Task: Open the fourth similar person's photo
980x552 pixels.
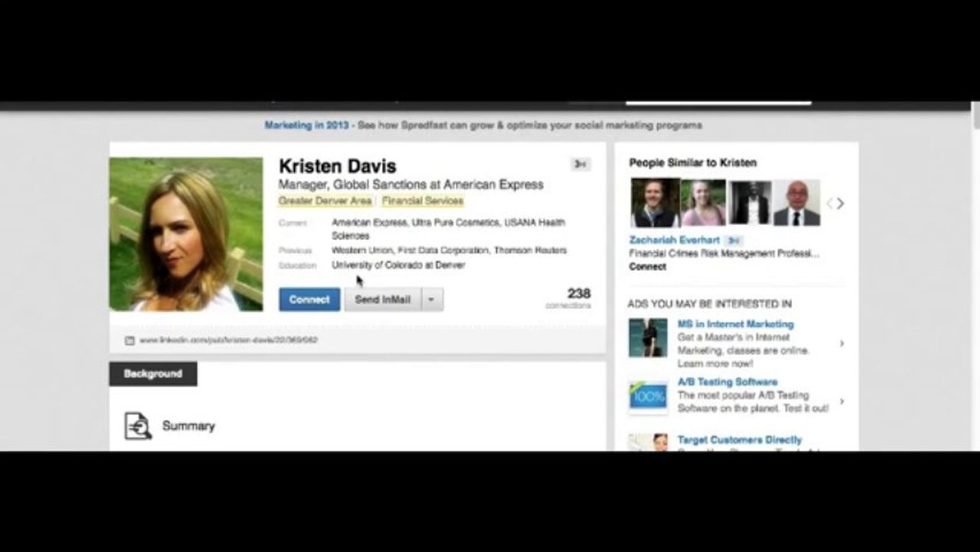Action: click(x=797, y=203)
